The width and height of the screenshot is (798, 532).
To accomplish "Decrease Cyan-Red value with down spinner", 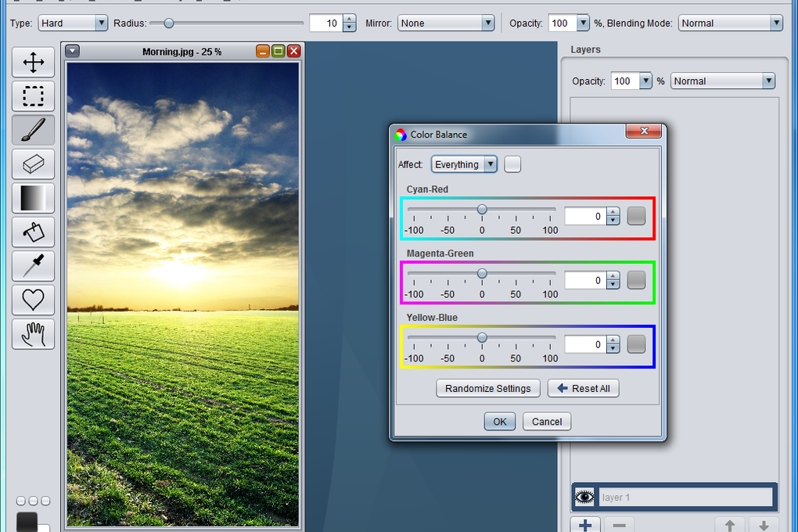I will point(613,221).
